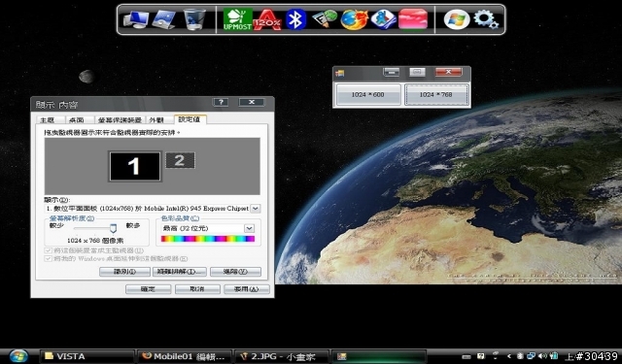Viewport: 622px width, 364px height.
Task: Click the 套用(A) apply button
Action: [x=246, y=289]
